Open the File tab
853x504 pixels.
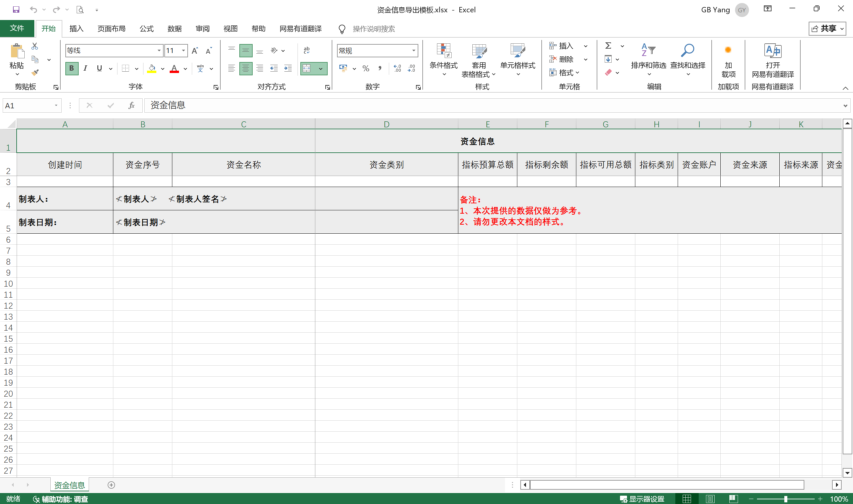click(17, 28)
